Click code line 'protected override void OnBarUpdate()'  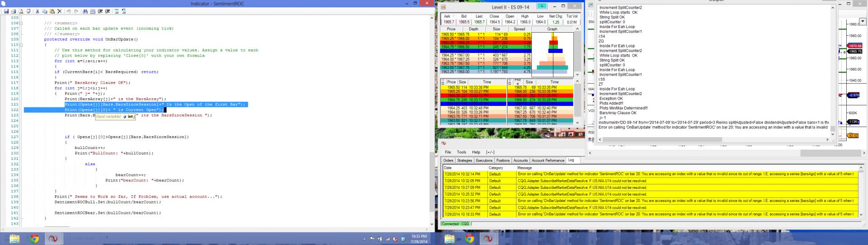pyautogui.click(x=91, y=39)
